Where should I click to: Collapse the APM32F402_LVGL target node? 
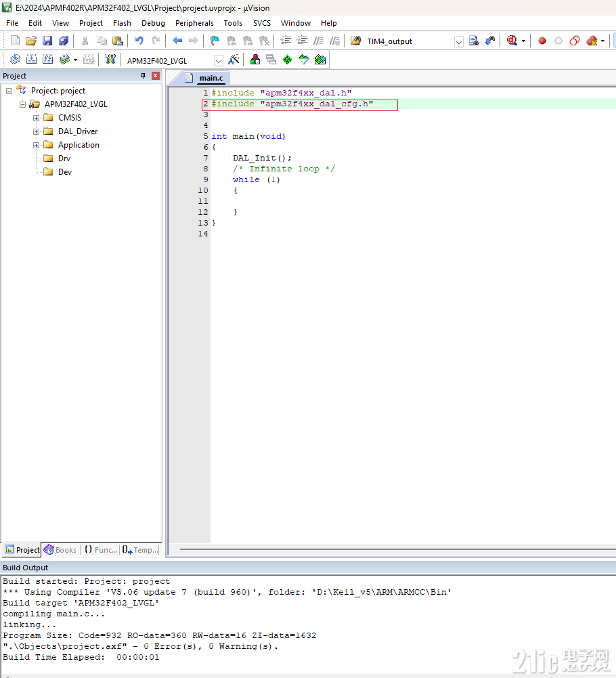coord(22,104)
